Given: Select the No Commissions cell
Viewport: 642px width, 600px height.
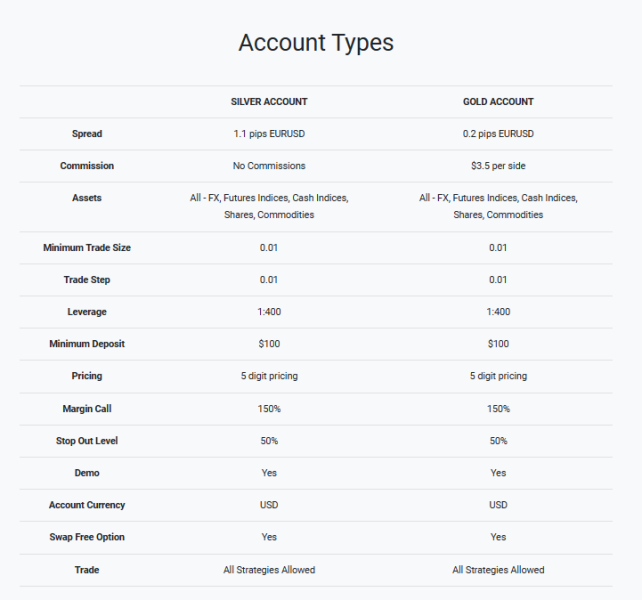Looking at the screenshot, I should [x=269, y=166].
